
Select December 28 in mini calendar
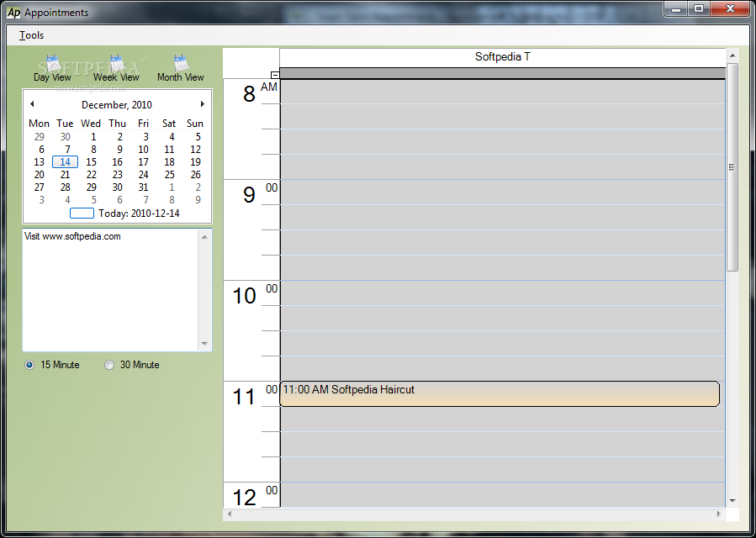point(65,187)
